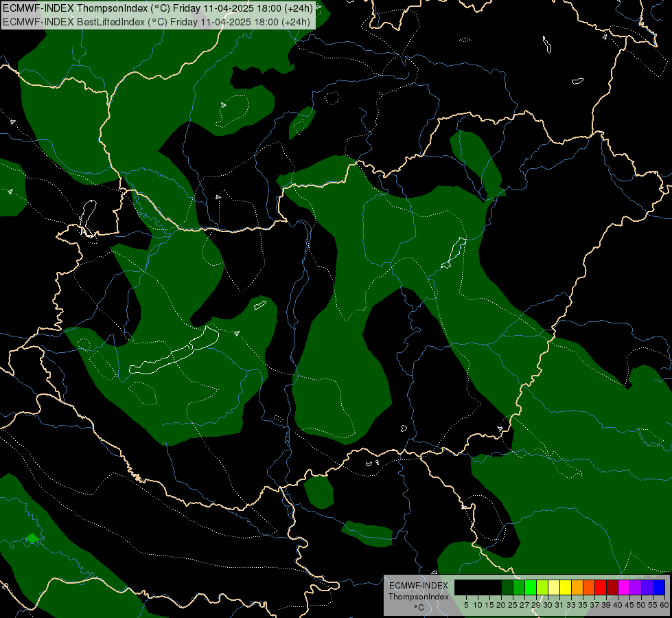Click the yellow-green 29–30 legend swatch

542,587
